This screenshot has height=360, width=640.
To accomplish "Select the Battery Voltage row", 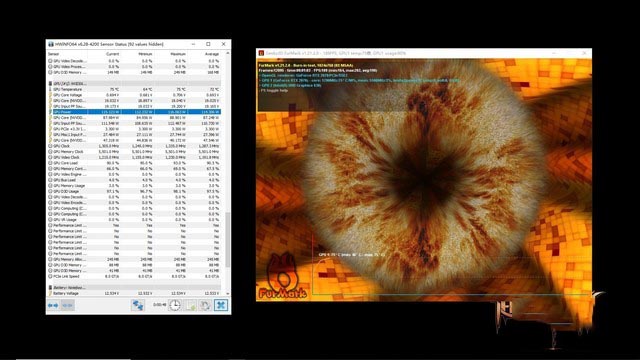I will point(134,293).
